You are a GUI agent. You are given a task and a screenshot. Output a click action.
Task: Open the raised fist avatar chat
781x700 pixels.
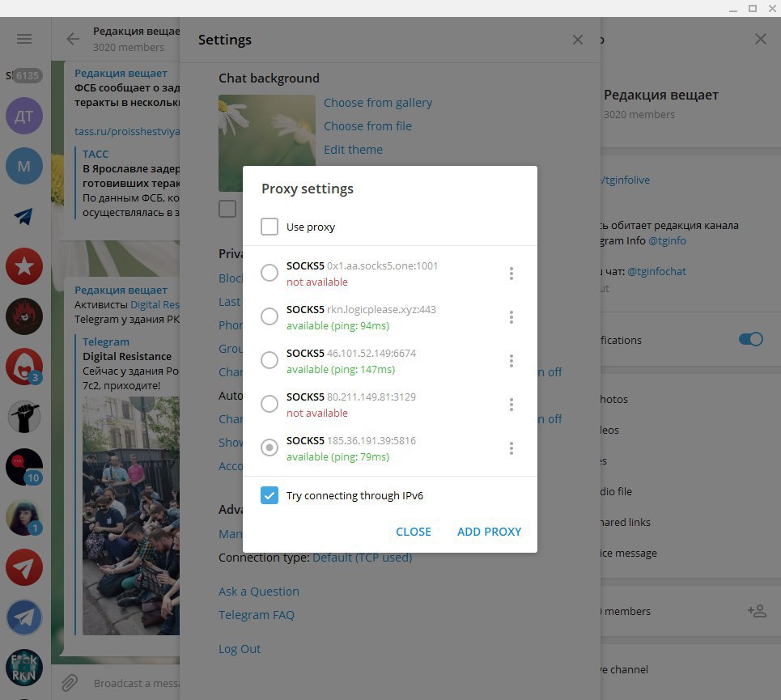pos(24,417)
